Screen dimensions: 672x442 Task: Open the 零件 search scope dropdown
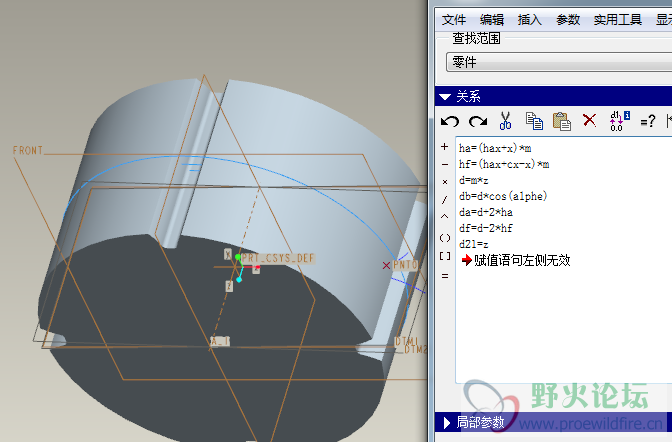559,62
